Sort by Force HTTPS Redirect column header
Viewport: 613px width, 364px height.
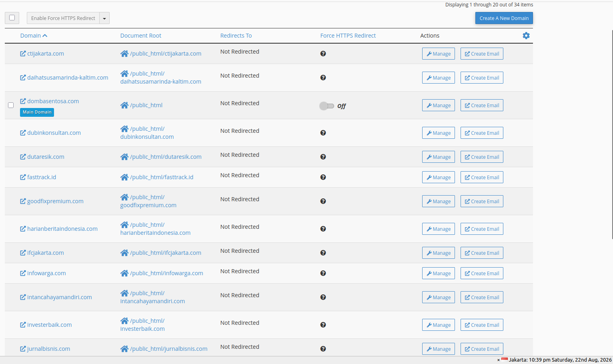point(348,36)
